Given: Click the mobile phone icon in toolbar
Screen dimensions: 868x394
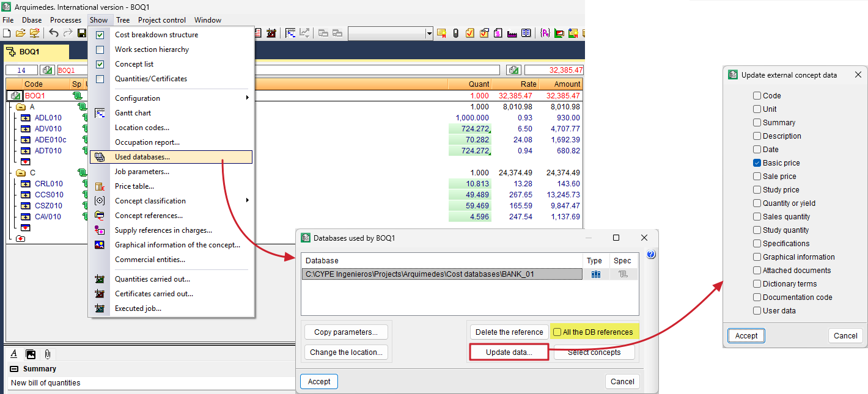Looking at the screenshot, I should pyautogui.click(x=456, y=33).
